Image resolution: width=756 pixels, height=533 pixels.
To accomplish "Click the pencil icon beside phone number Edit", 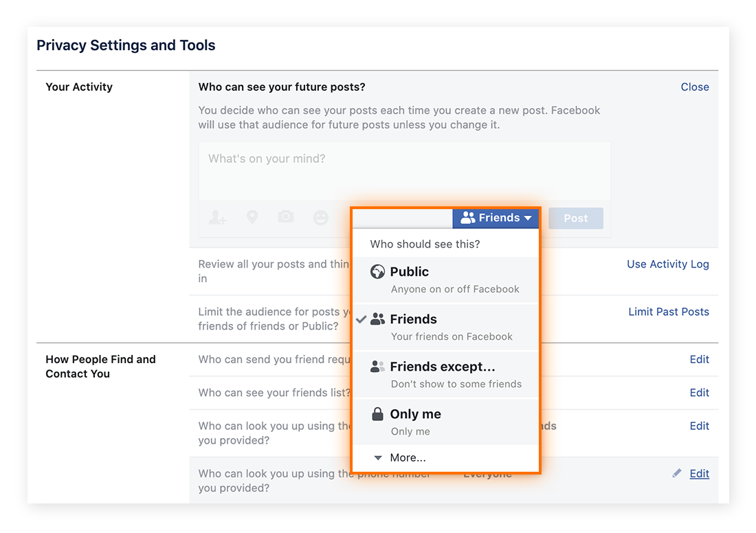I will [677, 473].
